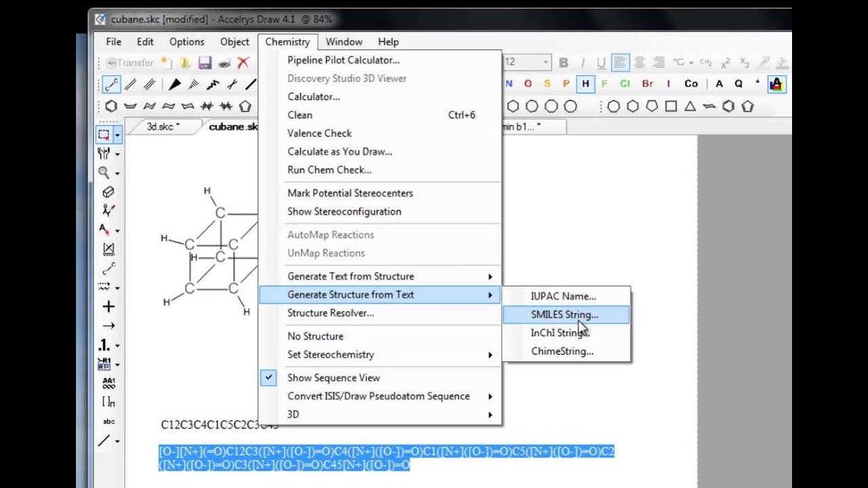Click the highlighted nitro SMILES text
This screenshot has width=868, height=488.
pos(387,458)
